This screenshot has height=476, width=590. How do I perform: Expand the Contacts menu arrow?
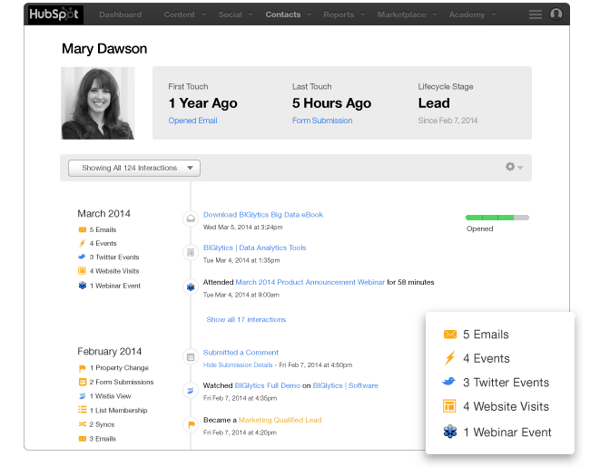click(309, 15)
